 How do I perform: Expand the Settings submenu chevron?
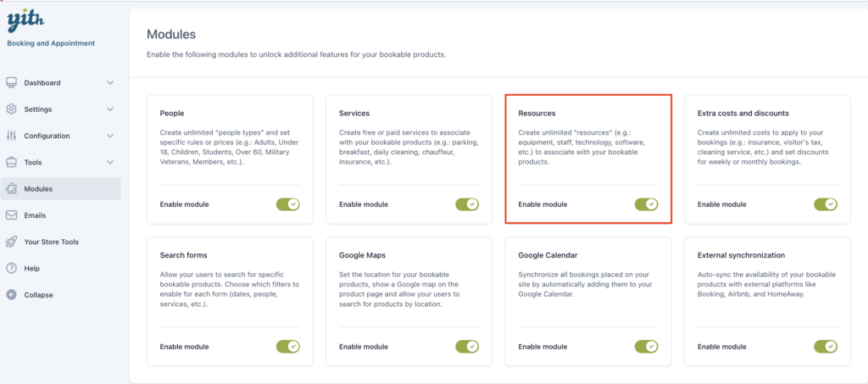(110, 109)
